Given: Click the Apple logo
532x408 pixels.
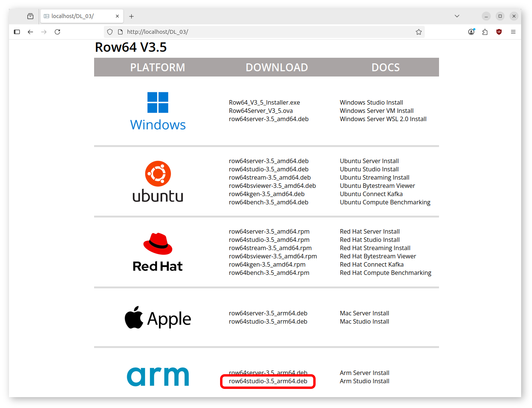Looking at the screenshot, I should (158, 318).
